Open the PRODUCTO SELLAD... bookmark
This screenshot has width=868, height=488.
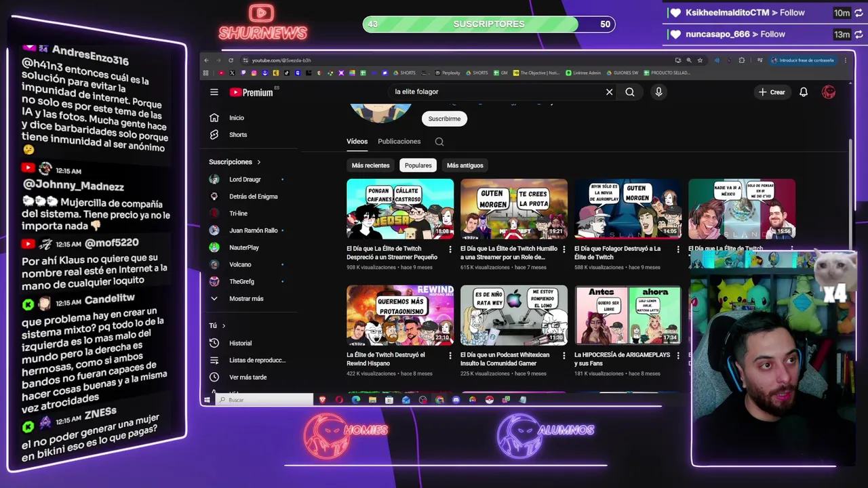pyautogui.click(x=667, y=73)
